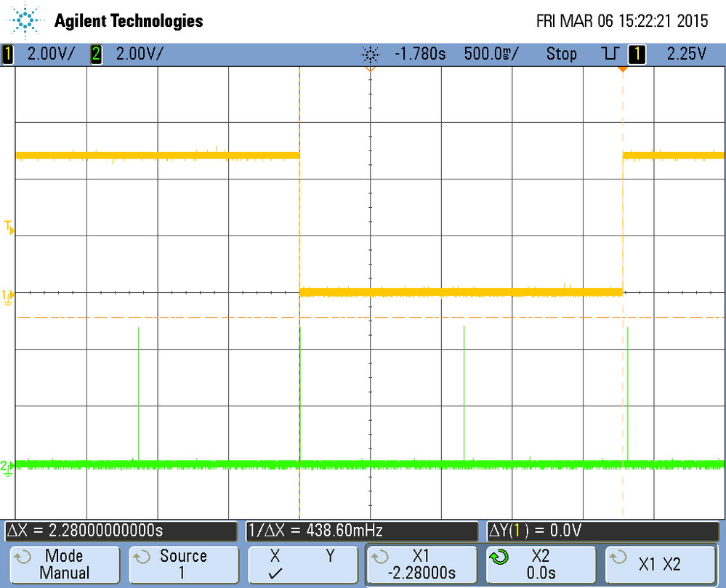
Task: Open the cursor Mode Manual softkey
Action: point(65,564)
